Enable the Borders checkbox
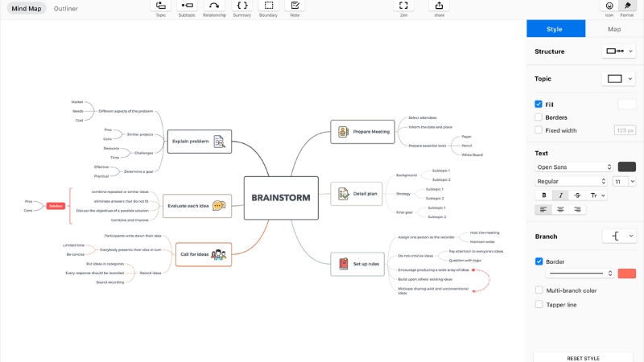The width and height of the screenshot is (644, 362). [x=539, y=117]
